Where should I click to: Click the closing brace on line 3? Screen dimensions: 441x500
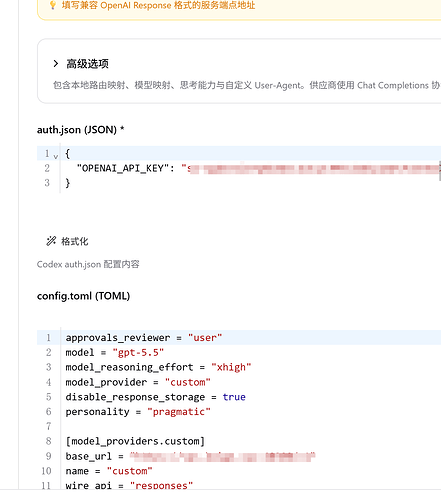[x=68, y=183]
